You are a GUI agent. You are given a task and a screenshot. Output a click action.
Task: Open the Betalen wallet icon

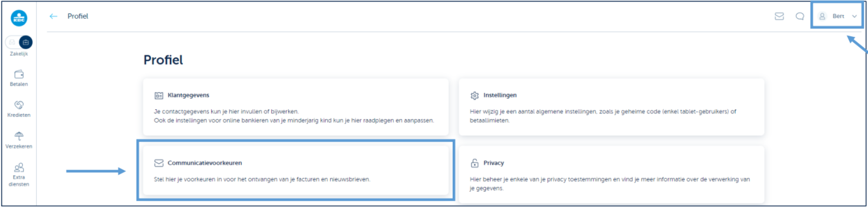pos(19,74)
